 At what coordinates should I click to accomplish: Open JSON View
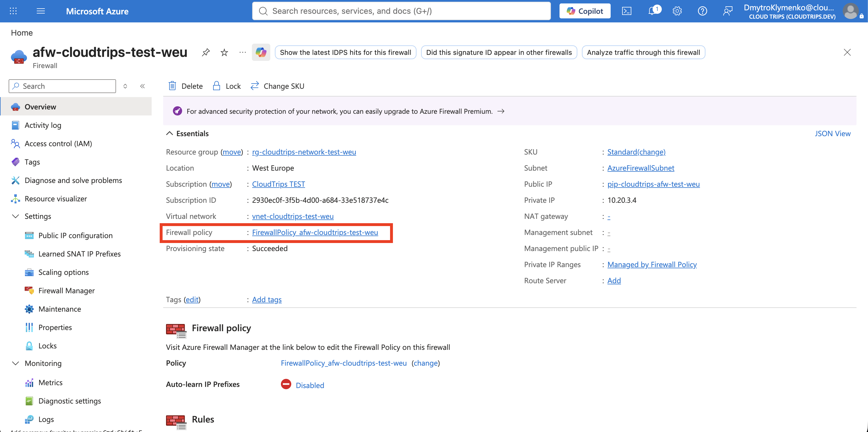833,134
